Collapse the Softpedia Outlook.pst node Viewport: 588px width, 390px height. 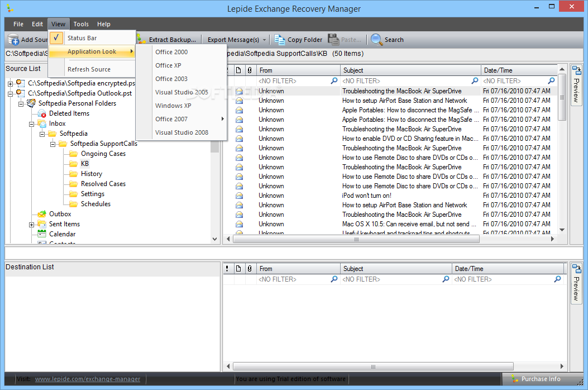[x=11, y=93]
